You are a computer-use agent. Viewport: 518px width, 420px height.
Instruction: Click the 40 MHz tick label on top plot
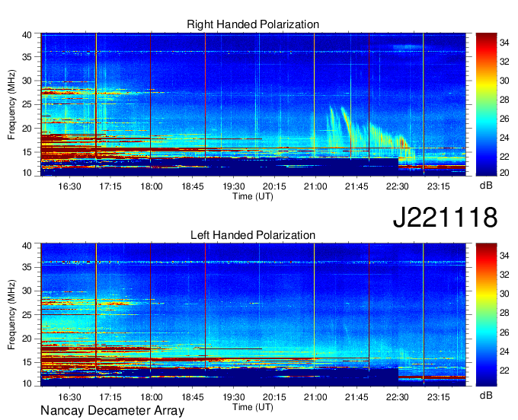(27, 35)
